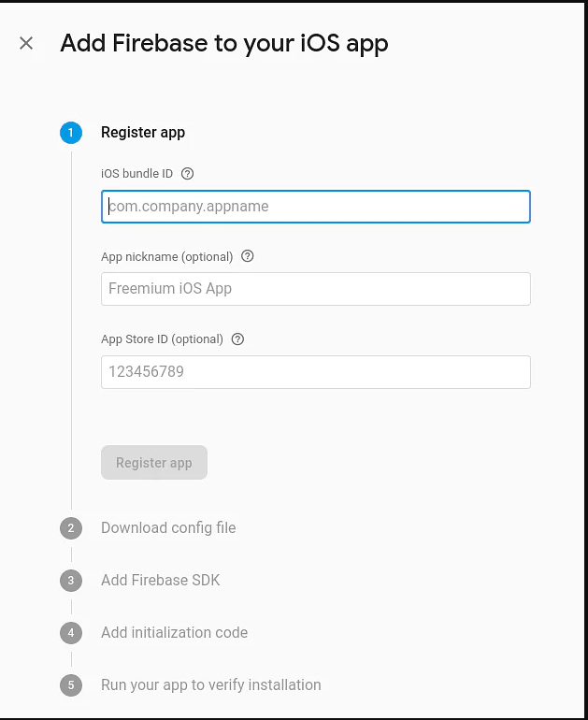The height and width of the screenshot is (720, 588).
Task: Click the App Store ID (optional) label
Action: pos(162,339)
